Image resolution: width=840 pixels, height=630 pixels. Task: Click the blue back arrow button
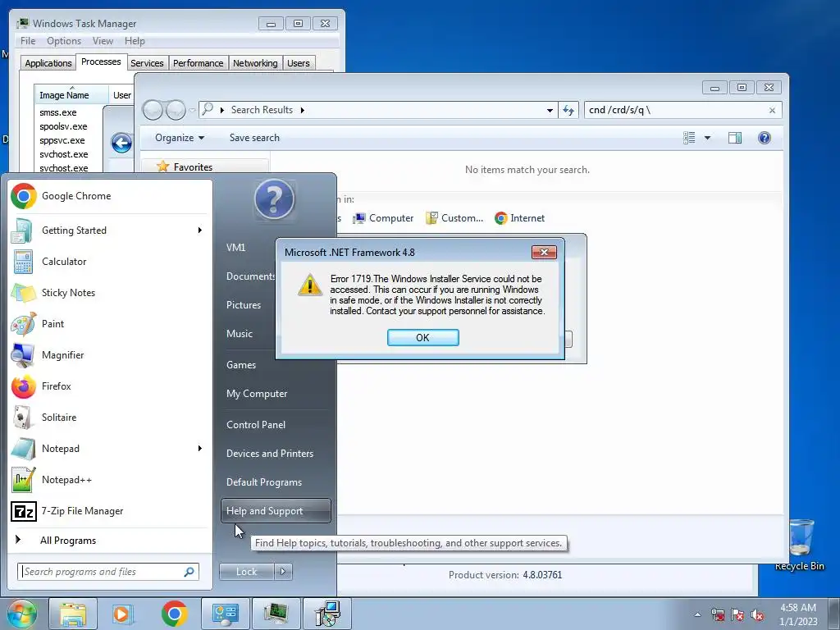(121, 143)
